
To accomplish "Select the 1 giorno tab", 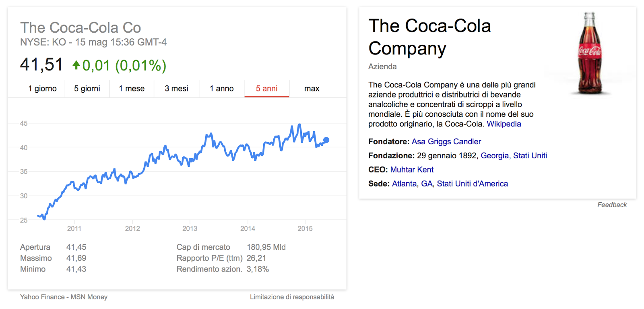I will [42, 89].
